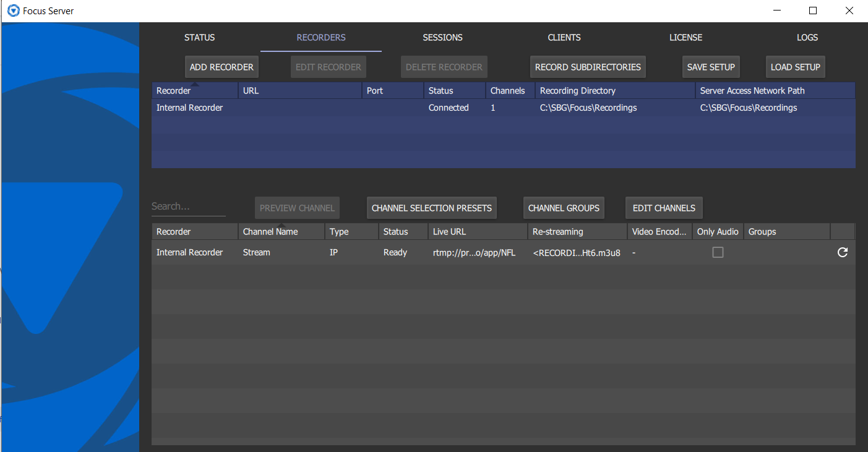The image size is (868, 452).
Task: Minimize the Focus Server window
Action: click(x=777, y=11)
